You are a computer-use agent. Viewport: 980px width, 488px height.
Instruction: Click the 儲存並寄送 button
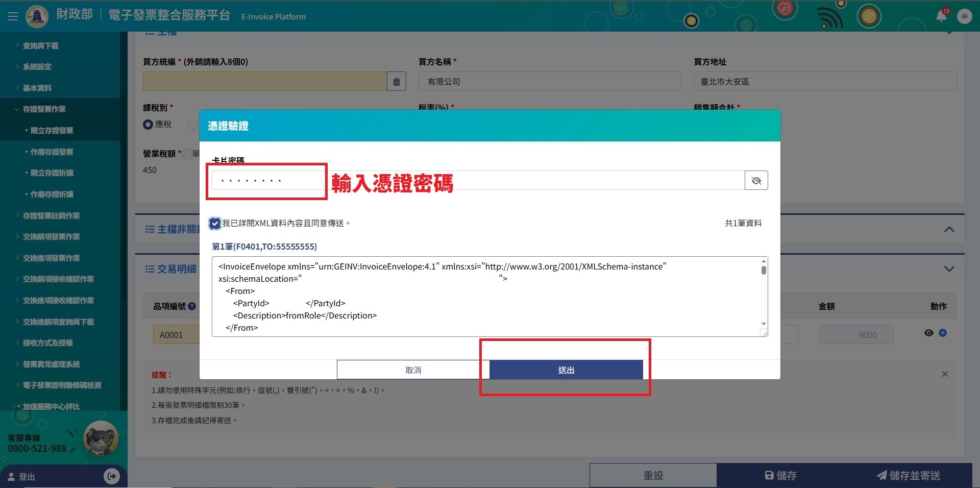909,475
